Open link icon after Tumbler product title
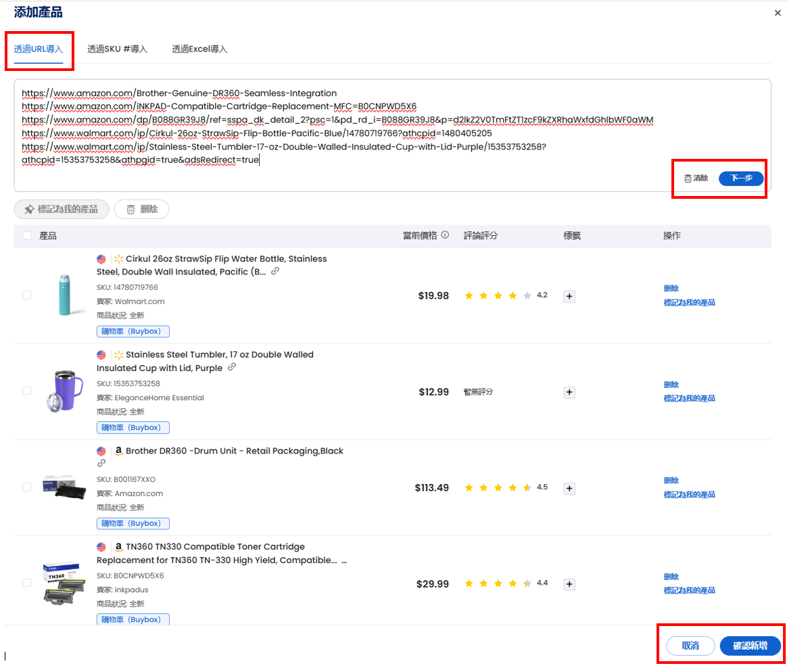This screenshot has width=787, height=672. 232,367
